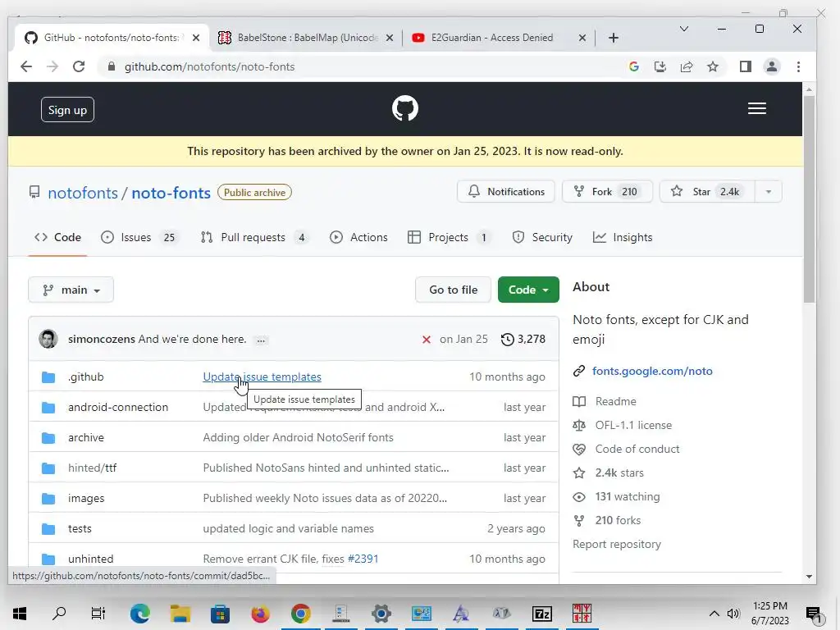Click the site lock icon in address bar

(112, 66)
